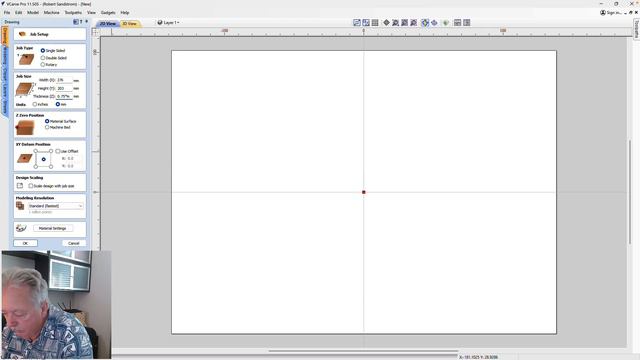
Task: Click the green toolbar icon
Action: click(x=446, y=23)
